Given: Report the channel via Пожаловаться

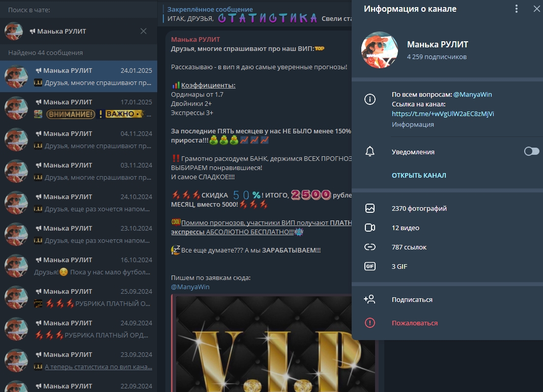Looking at the screenshot, I should tap(414, 323).
